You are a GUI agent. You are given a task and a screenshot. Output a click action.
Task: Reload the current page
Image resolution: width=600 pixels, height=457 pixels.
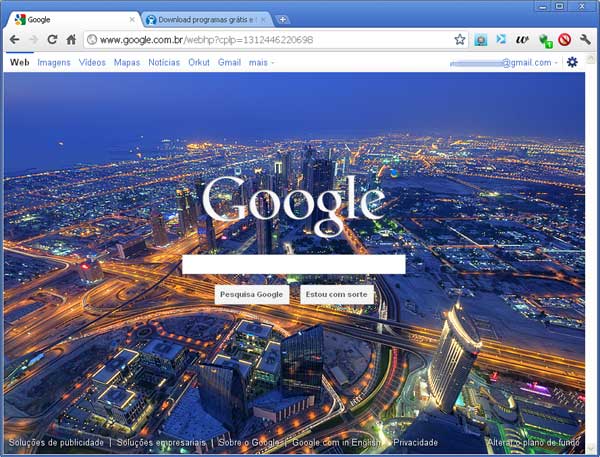52,40
